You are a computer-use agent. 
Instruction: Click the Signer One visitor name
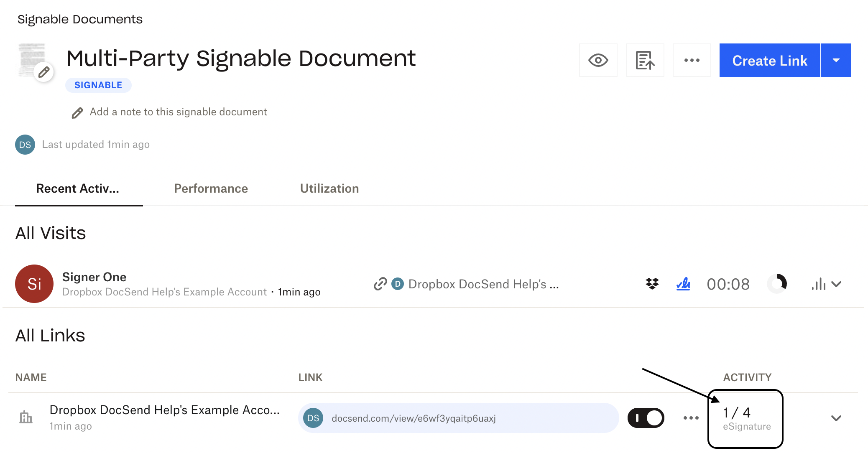point(94,277)
